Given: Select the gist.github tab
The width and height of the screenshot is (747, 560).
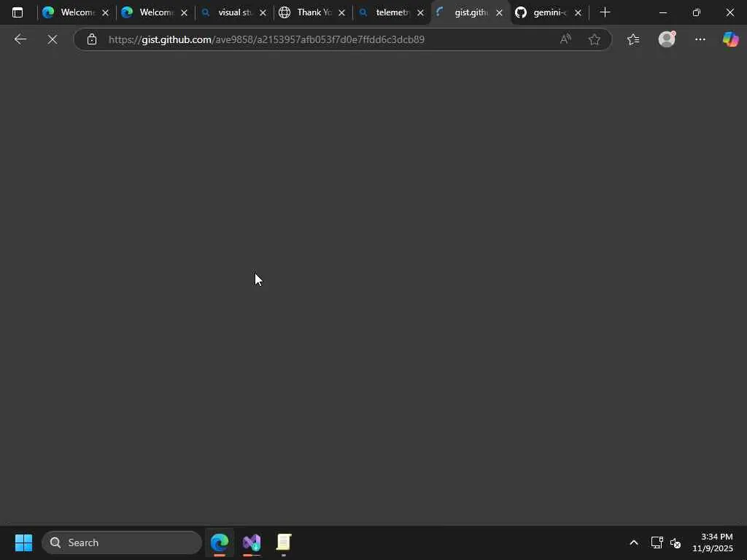Looking at the screenshot, I should click(469, 12).
